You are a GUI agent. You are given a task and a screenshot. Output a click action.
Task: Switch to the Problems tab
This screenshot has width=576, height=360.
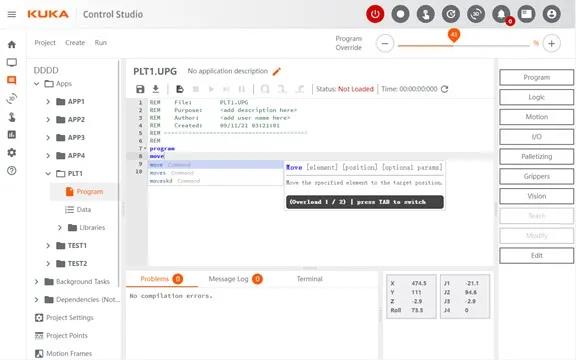click(x=162, y=279)
